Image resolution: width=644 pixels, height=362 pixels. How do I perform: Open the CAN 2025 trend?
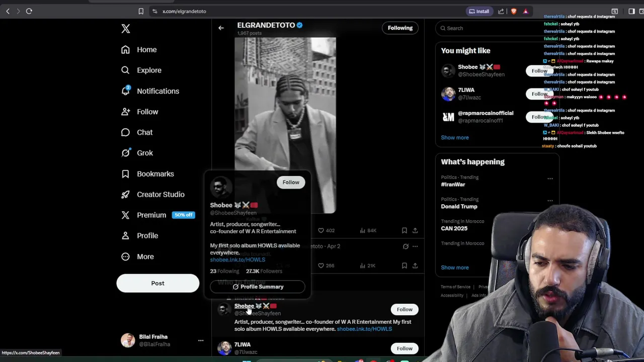coord(454,228)
